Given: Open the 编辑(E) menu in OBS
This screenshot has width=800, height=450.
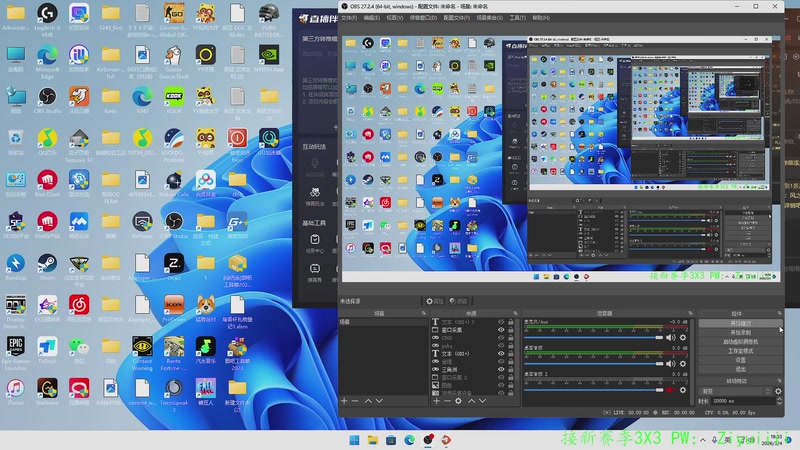Looking at the screenshot, I should 371,18.
